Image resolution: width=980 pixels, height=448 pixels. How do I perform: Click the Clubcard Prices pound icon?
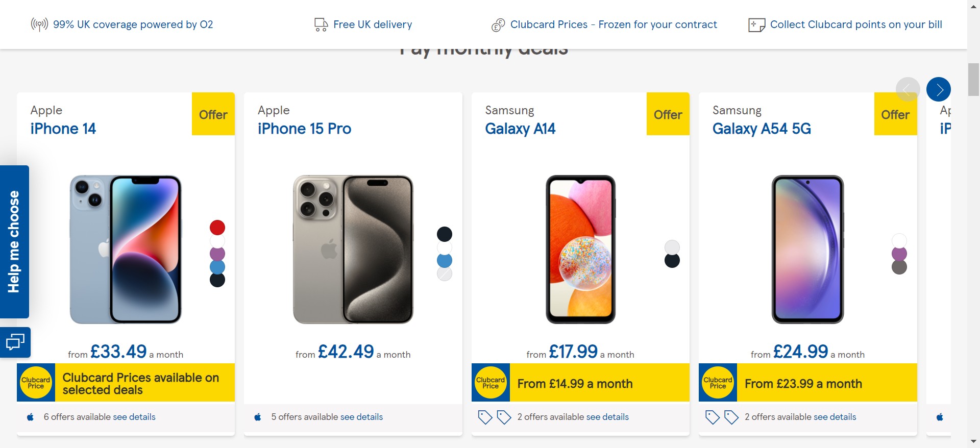[x=498, y=24]
